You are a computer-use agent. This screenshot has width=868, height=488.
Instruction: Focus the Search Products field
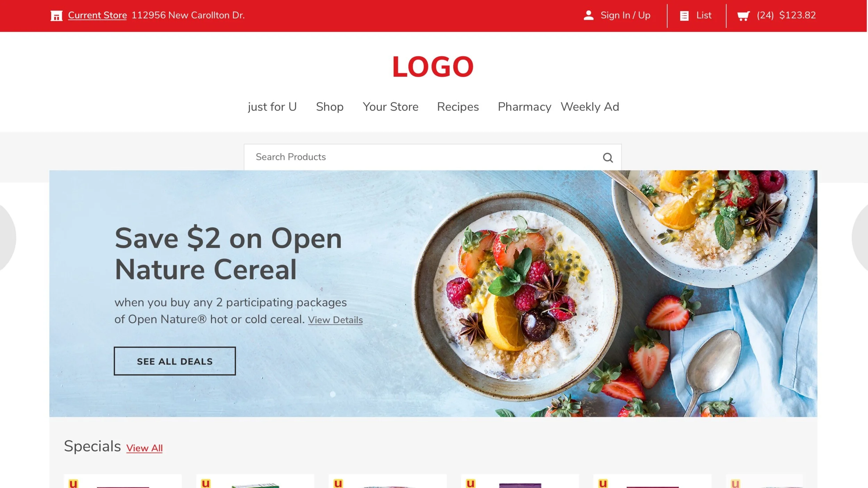click(x=432, y=157)
